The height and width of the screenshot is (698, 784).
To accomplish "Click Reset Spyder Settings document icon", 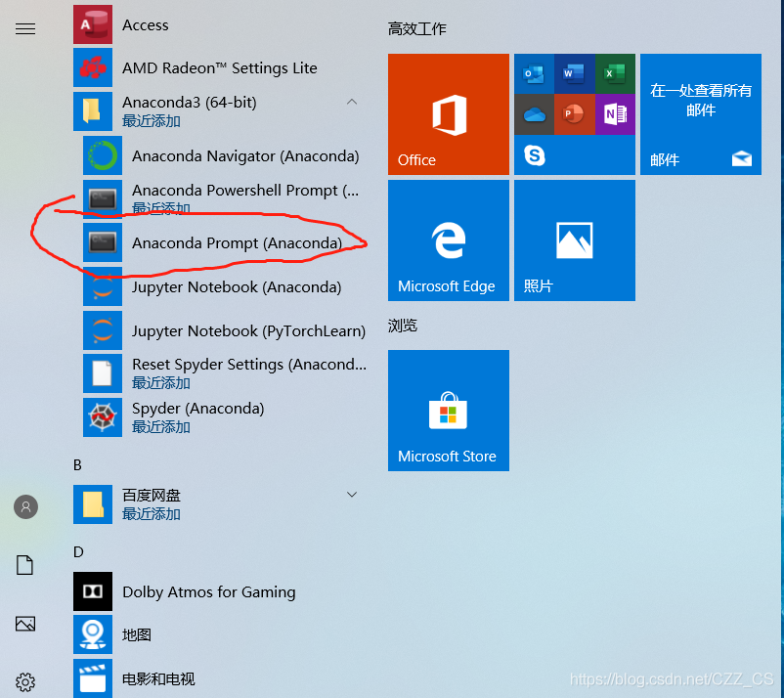I will click(x=103, y=373).
